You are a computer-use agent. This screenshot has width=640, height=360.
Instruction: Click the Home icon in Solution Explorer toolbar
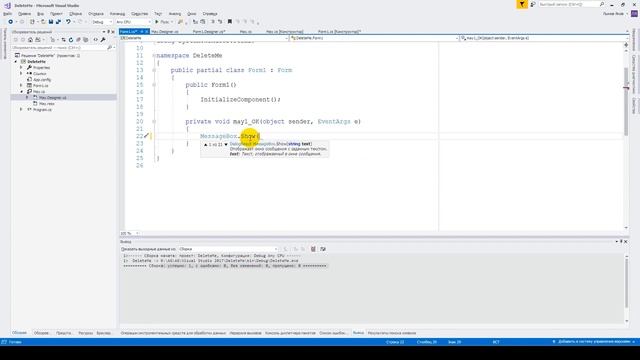(x=30, y=40)
